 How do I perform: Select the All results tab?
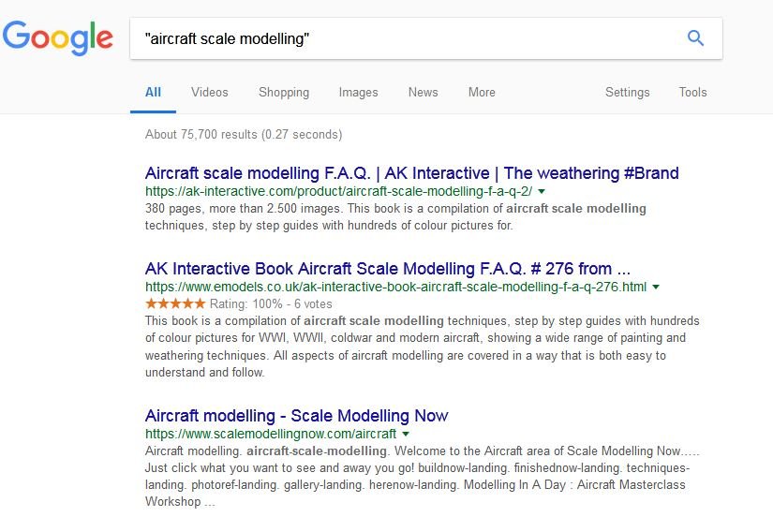[x=153, y=92]
